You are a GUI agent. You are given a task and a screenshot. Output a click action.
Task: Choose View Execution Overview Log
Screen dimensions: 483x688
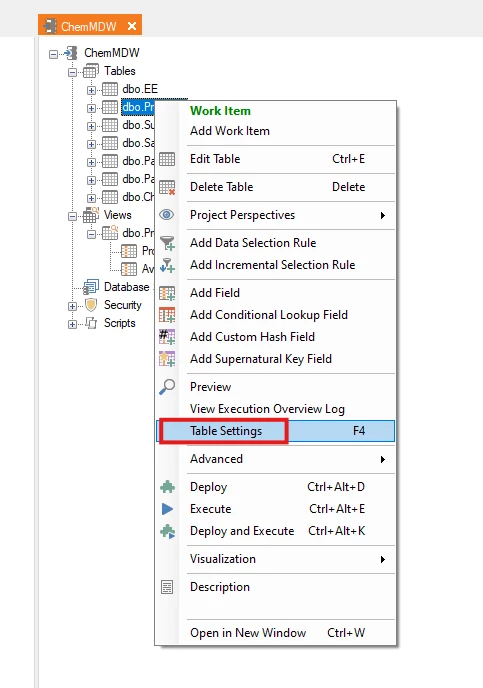[x=275, y=409]
